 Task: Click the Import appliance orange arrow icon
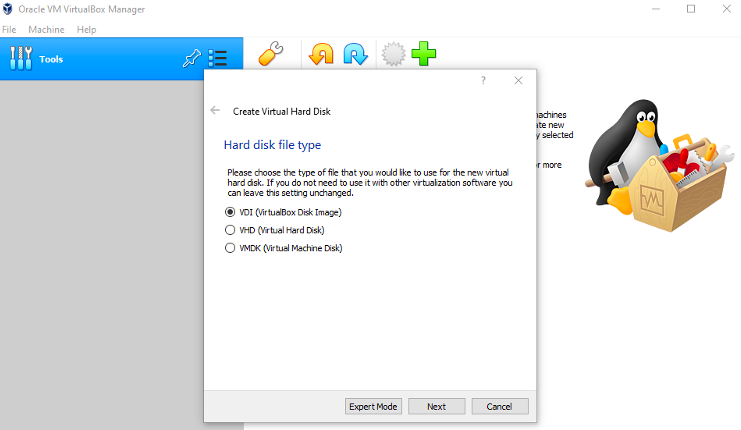point(321,53)
